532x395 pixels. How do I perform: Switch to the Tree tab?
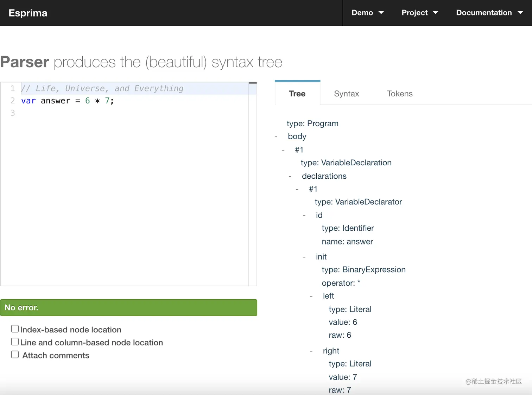point(297,94)
